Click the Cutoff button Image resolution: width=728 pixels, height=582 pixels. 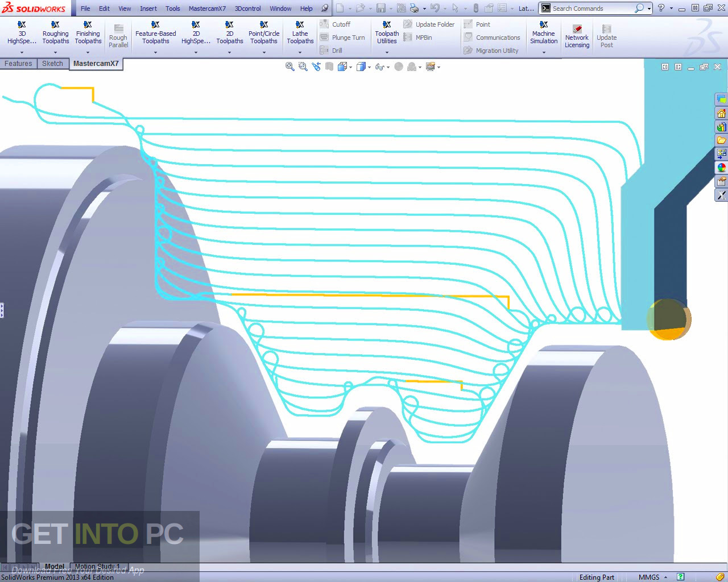[335, 24]
